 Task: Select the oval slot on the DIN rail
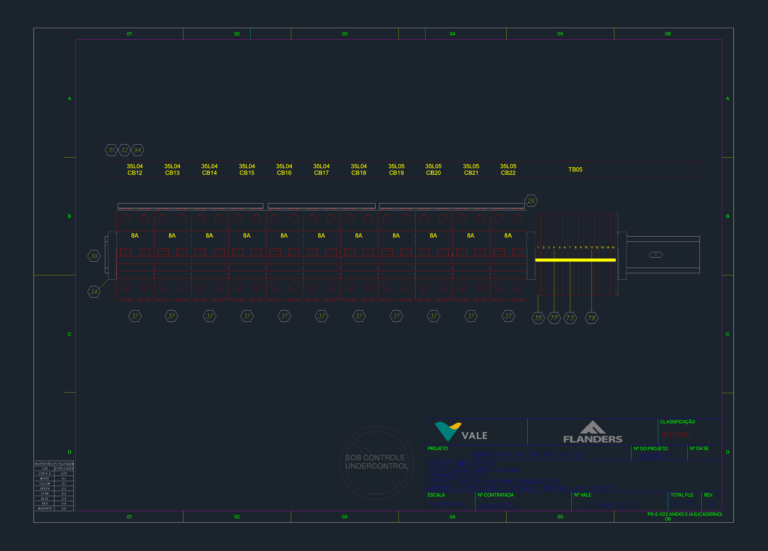click(x=656, y=255)
